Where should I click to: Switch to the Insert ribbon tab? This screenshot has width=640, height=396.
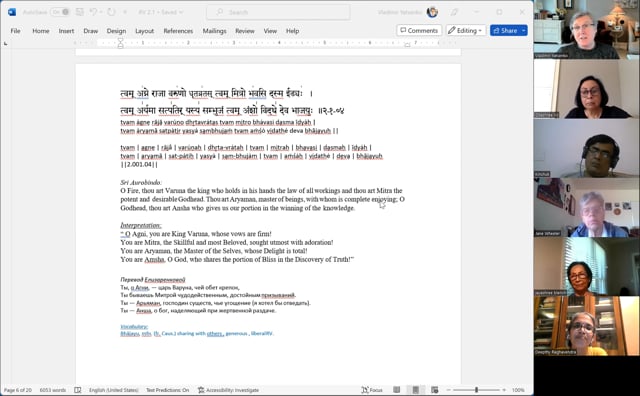coord(66,31)
